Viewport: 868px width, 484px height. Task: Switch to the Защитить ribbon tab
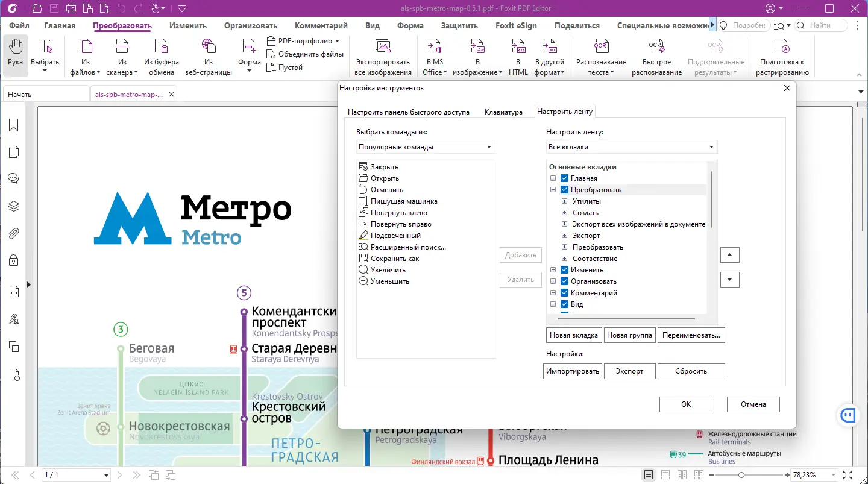459,26
